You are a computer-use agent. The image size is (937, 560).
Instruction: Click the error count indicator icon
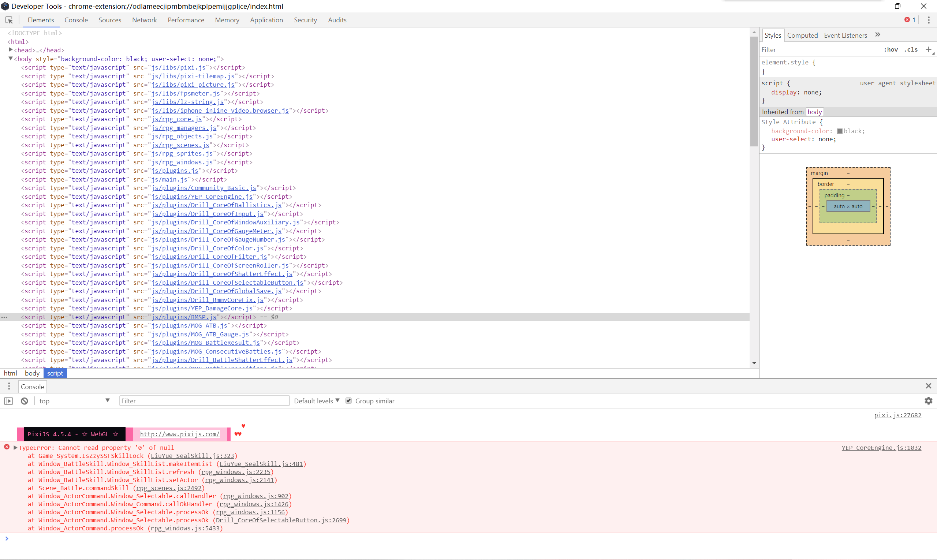907,20
